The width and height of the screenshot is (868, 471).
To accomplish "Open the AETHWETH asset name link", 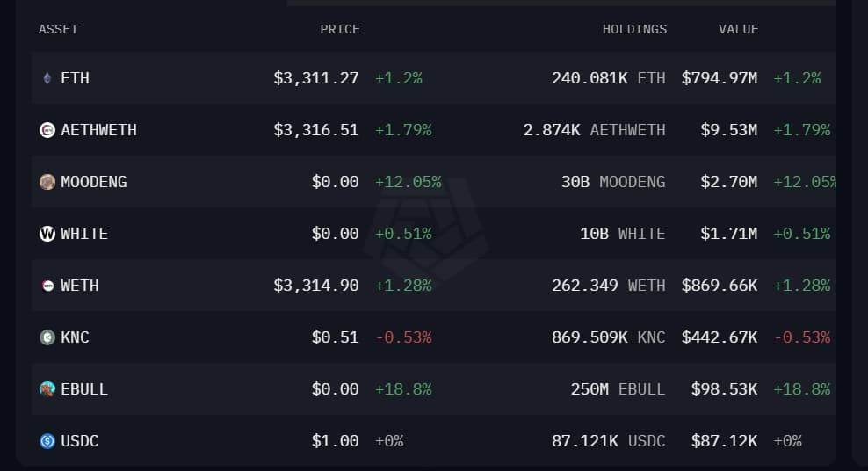I will point(98,130).
